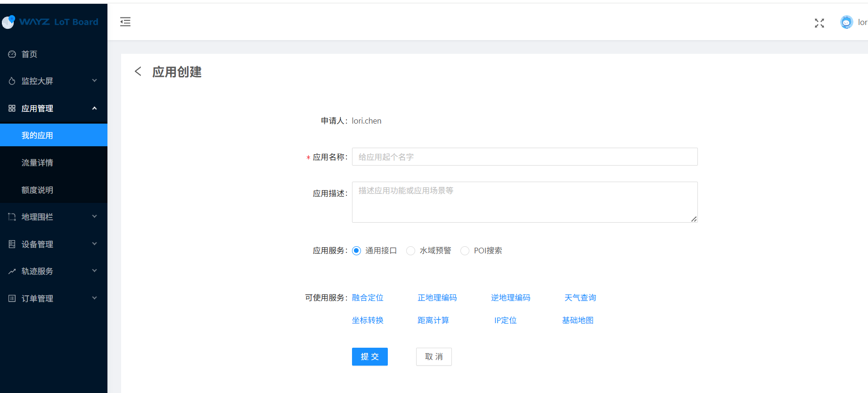
Task: Expand the 地理围栏 submenu chevron
Action: click(94, 217)
